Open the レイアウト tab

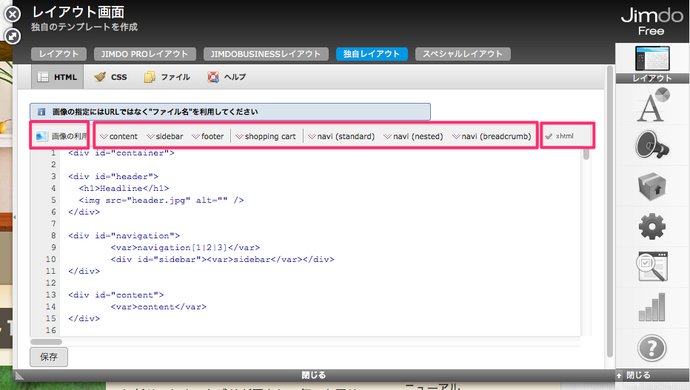click(58, 54)
